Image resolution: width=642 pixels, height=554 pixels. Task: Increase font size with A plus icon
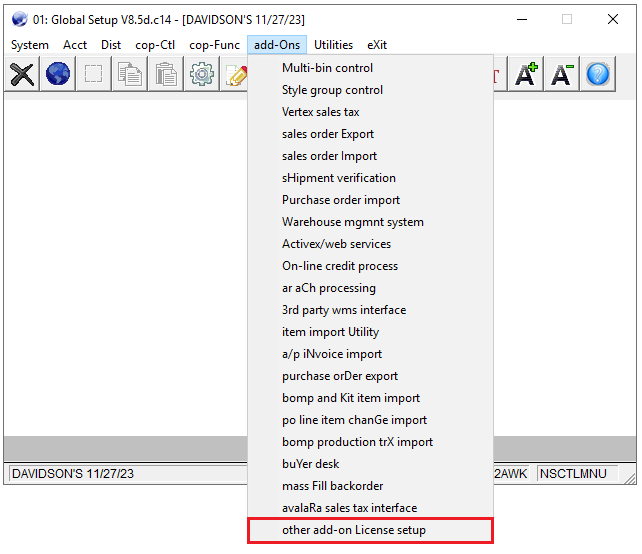click(526, 74)
